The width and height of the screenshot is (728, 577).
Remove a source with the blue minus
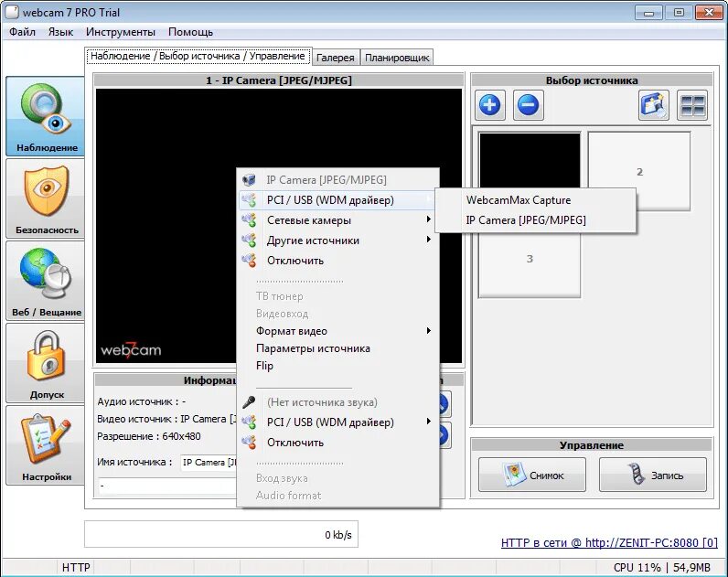click(529, 105)
